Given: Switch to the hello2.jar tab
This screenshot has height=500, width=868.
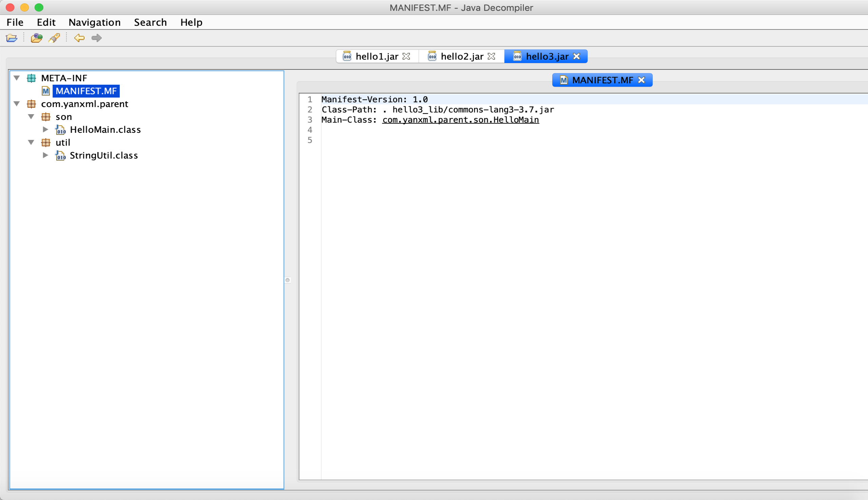Looking at the screenshot, I should [461, 56].
